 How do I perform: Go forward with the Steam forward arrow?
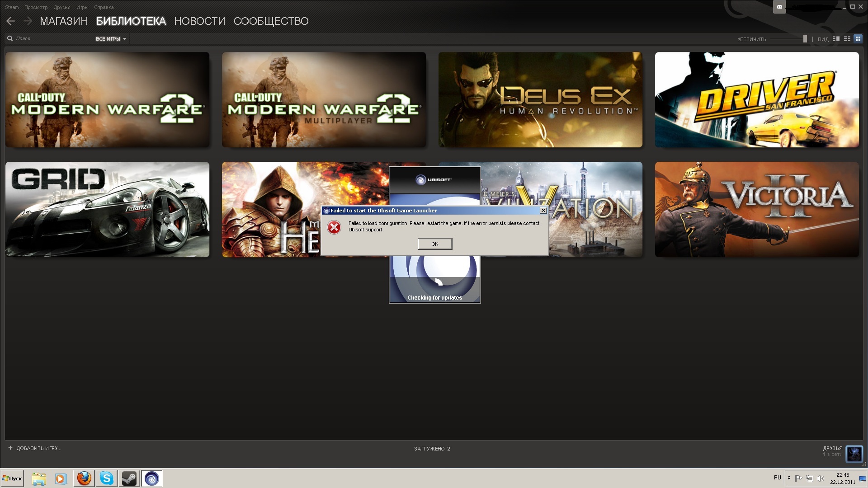tap(28, 21)
